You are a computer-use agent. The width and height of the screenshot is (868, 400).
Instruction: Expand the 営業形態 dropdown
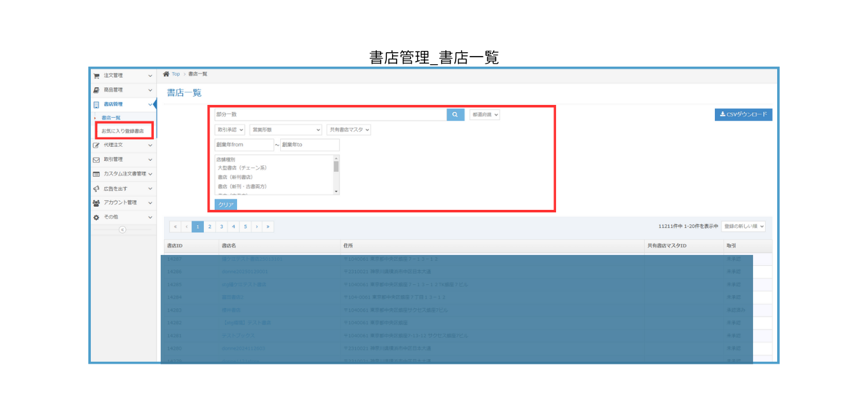point(285,128)
